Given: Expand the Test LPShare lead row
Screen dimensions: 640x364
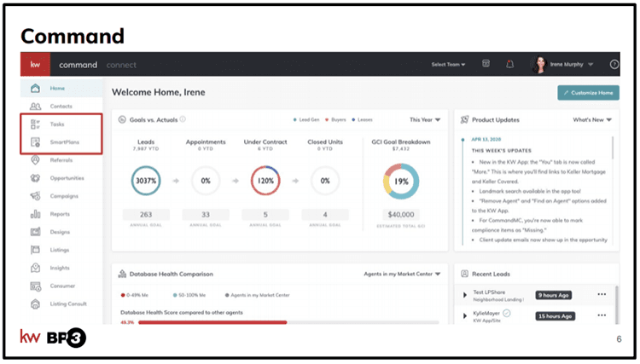Looking at the screenshot, I should pyautogui.click(x=464, y=295).
